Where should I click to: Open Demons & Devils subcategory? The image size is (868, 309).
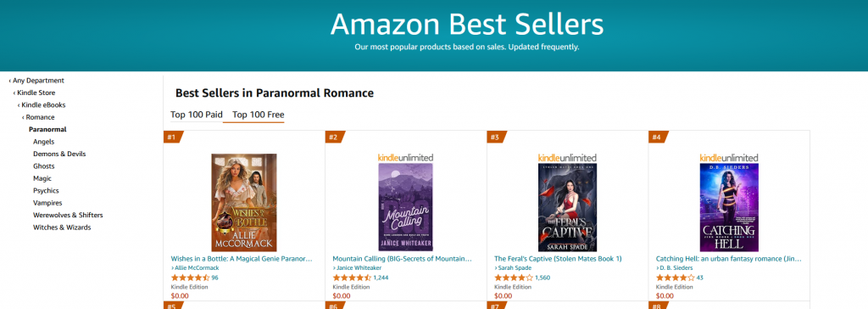point(59,154)
